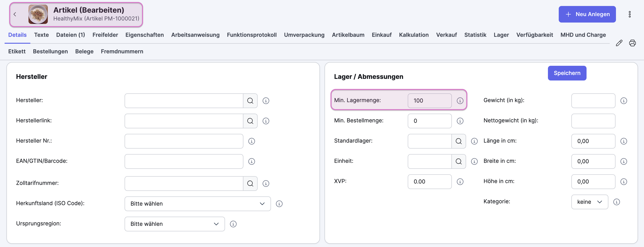Open the print dialog via printer icon

point(633,43)
